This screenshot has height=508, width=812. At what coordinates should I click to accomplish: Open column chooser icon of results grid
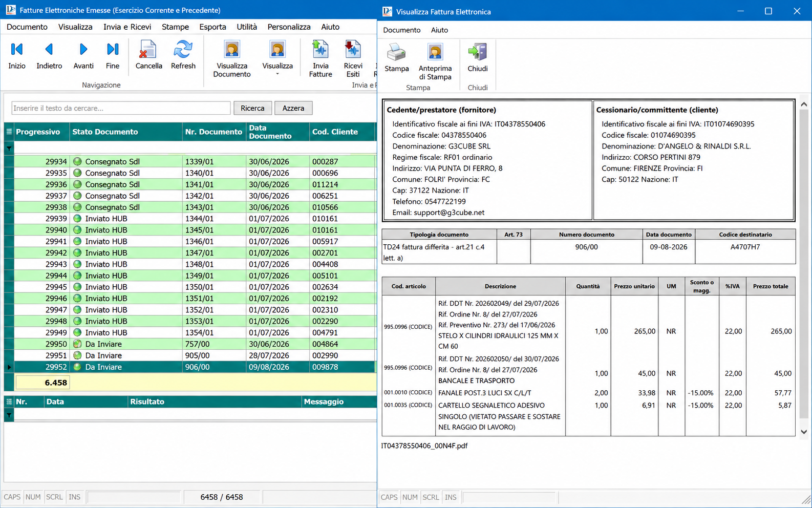click(x=9, y=402)
